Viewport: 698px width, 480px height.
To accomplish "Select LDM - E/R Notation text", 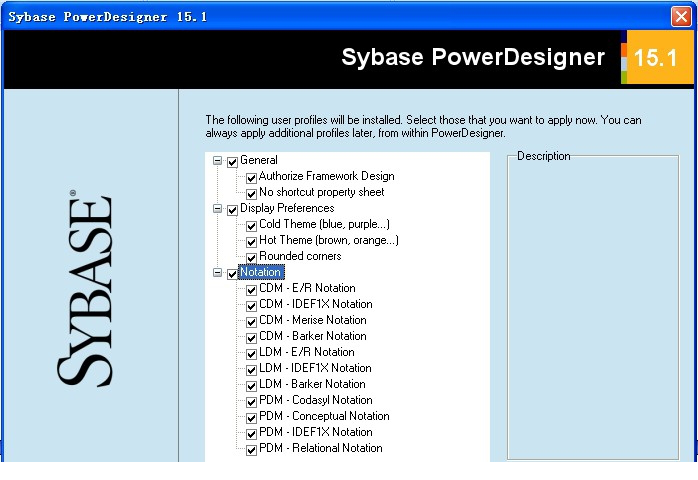I will click(307, 353).
